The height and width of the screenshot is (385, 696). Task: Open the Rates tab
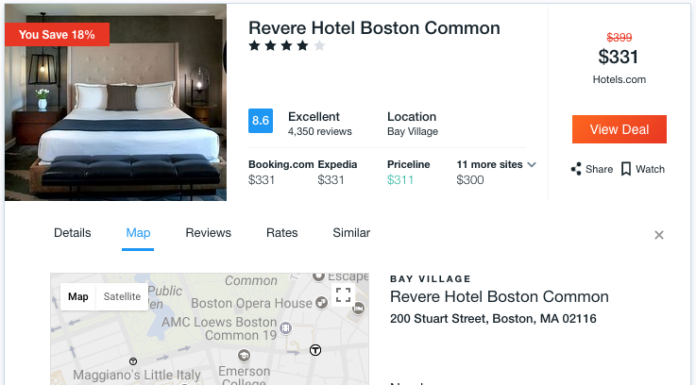tap(282, 233)
